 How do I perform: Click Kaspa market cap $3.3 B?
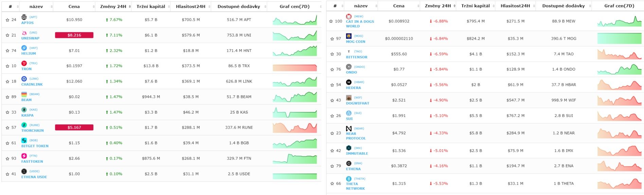pos(151,112)
